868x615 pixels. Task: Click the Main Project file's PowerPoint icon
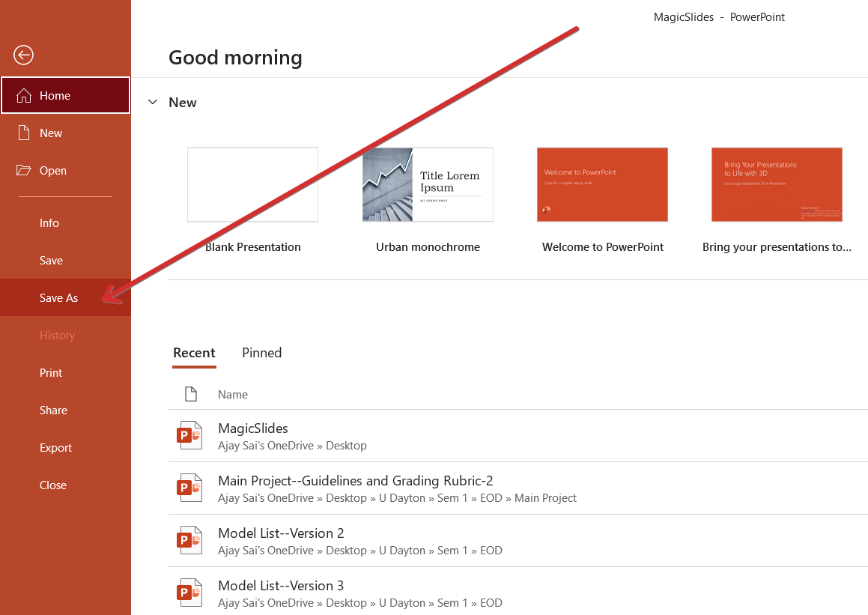189,488
